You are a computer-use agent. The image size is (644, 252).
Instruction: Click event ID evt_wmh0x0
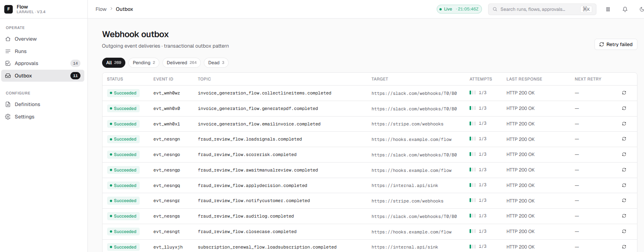[x=167, y=109]
